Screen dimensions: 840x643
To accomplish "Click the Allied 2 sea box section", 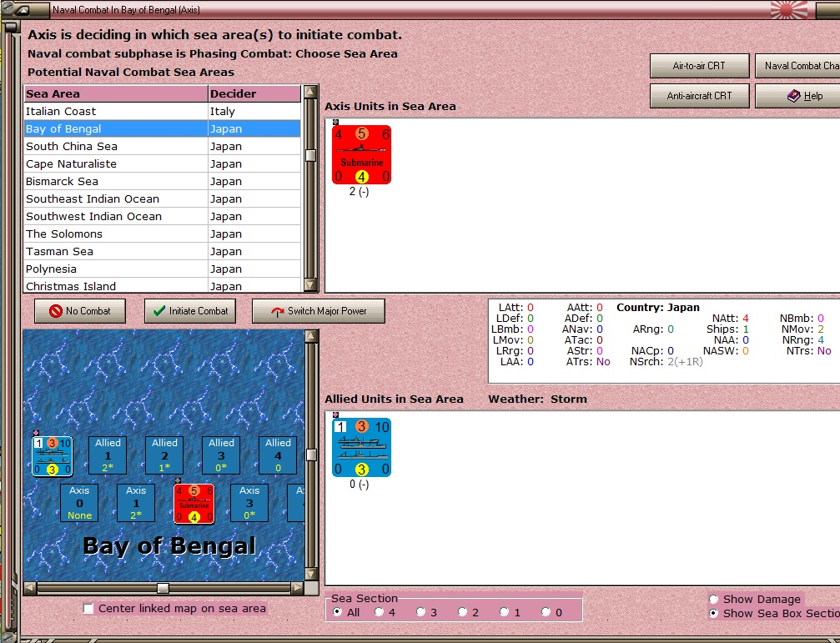I will point(164,455).
